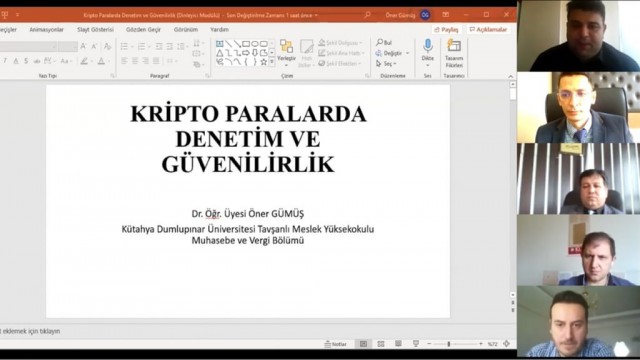Open Şekil Ana Hattı outline dropdown
Image resolution: width=640 pixels, height=360 pixels.
(x=341, y=53)
